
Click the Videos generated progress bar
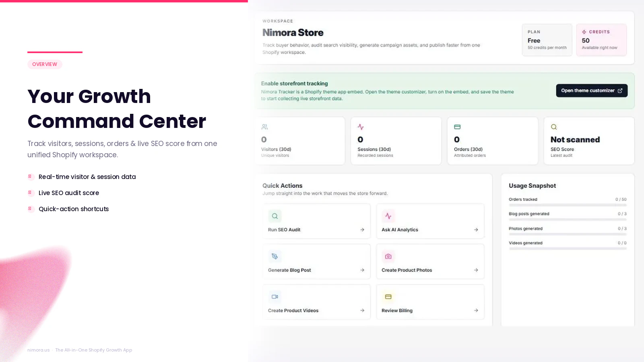568,249
